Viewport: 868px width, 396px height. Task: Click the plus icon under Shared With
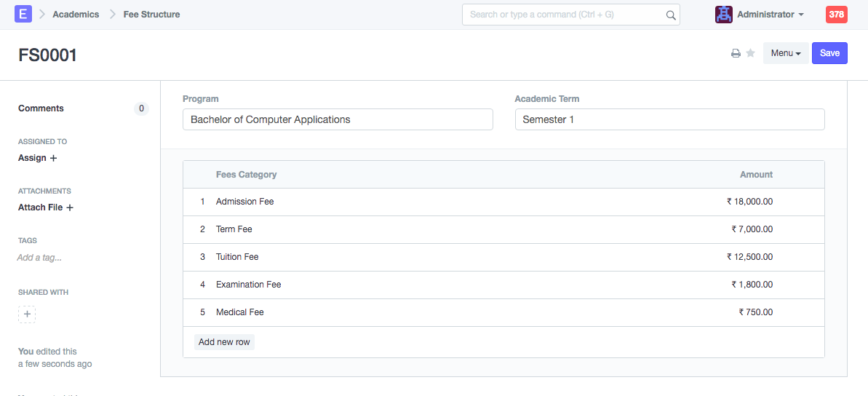click(x=27, y=314)
